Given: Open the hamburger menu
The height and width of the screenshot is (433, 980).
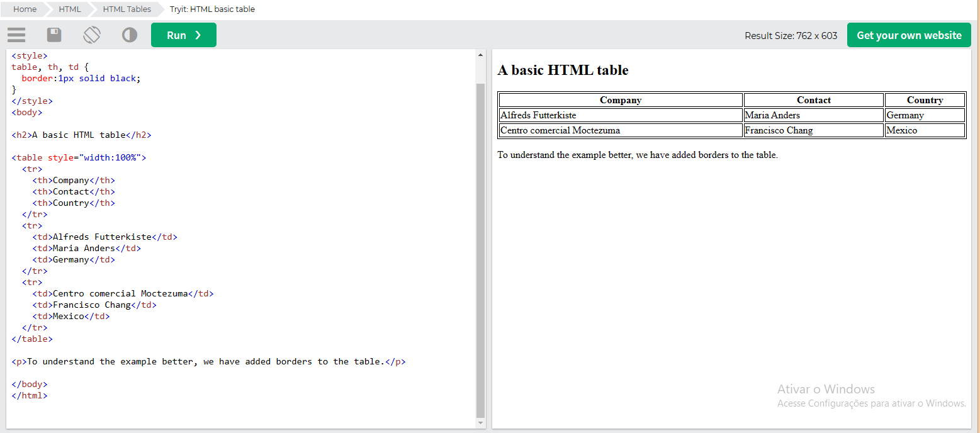Looking at the screenshot, I should coord(16,35).
